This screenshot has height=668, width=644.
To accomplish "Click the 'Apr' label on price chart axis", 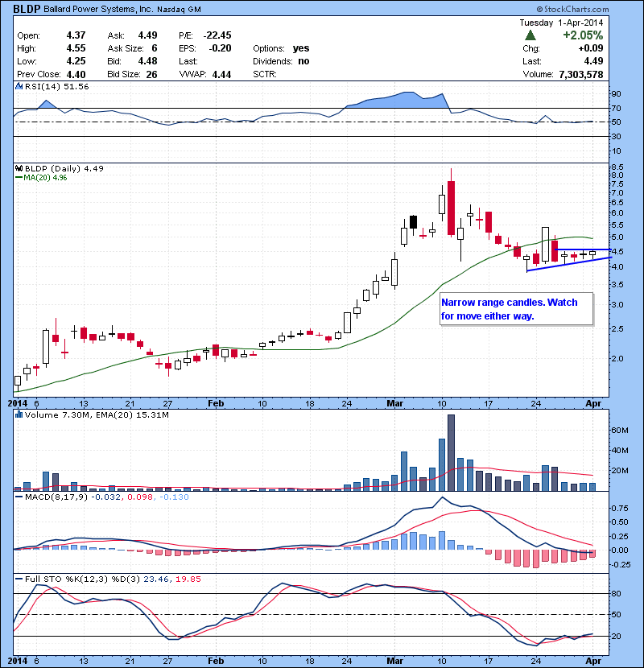I will (593, 403).
